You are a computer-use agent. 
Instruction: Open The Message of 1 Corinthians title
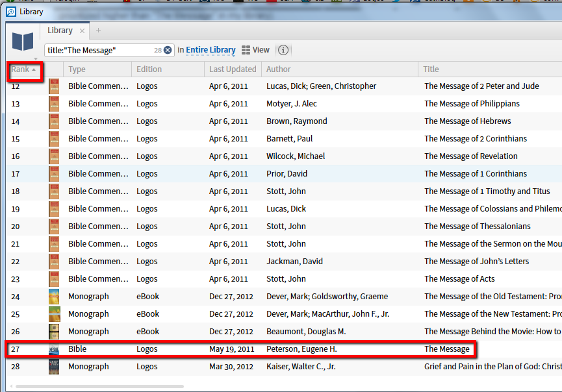475,174
